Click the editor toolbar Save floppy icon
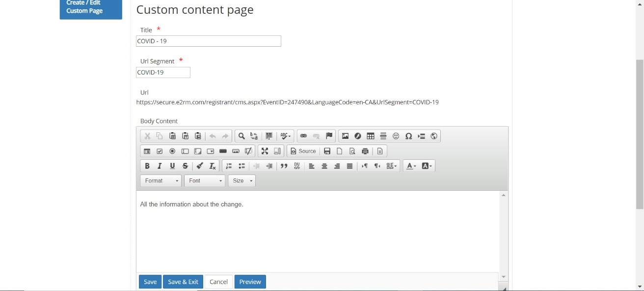The width and height of the screenshot is (644, 291). pos(327,151)
